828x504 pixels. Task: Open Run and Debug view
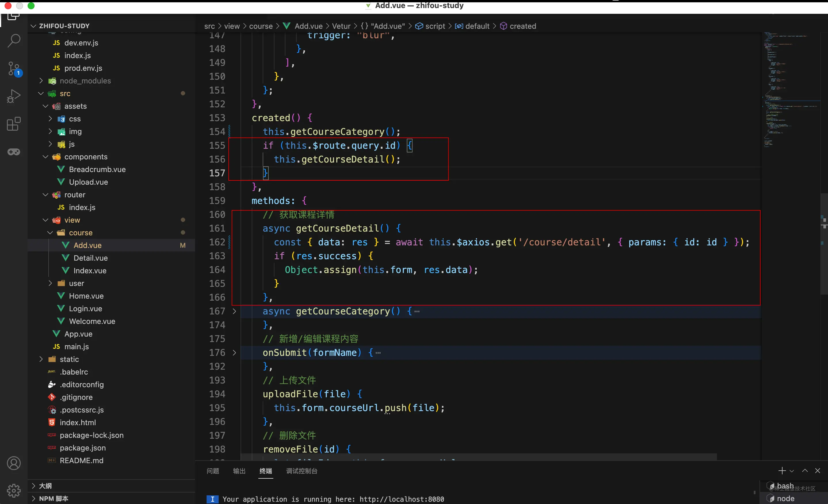click(x=14, y=96)
